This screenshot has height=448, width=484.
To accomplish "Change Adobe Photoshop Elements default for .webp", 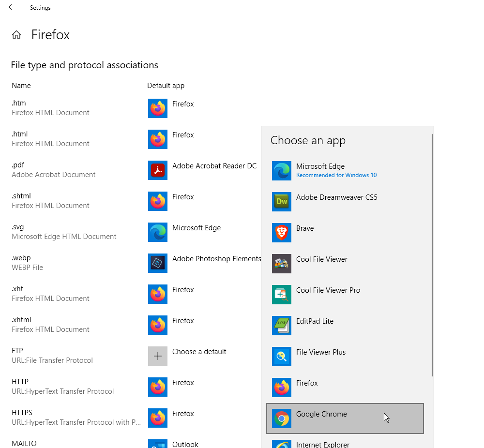I will tap(216, 259).
